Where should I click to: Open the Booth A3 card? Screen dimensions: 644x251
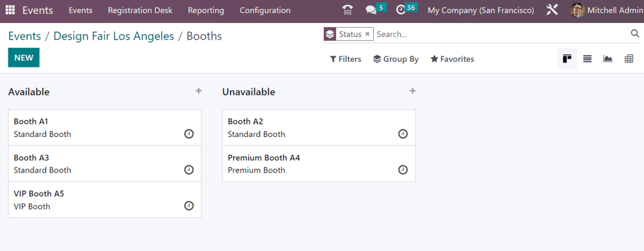click(105, 163)
